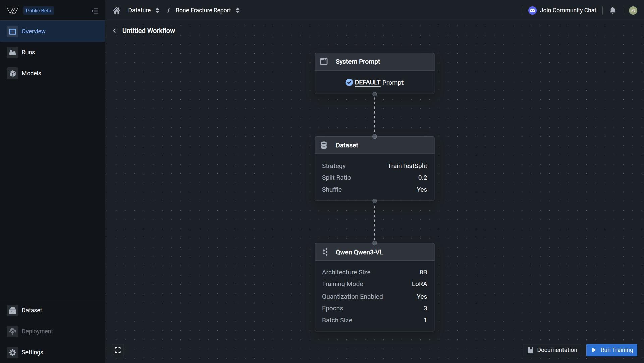Open the Runs section from the sidebar
This screenshot has height=363, width=644.
pos(28,52)
